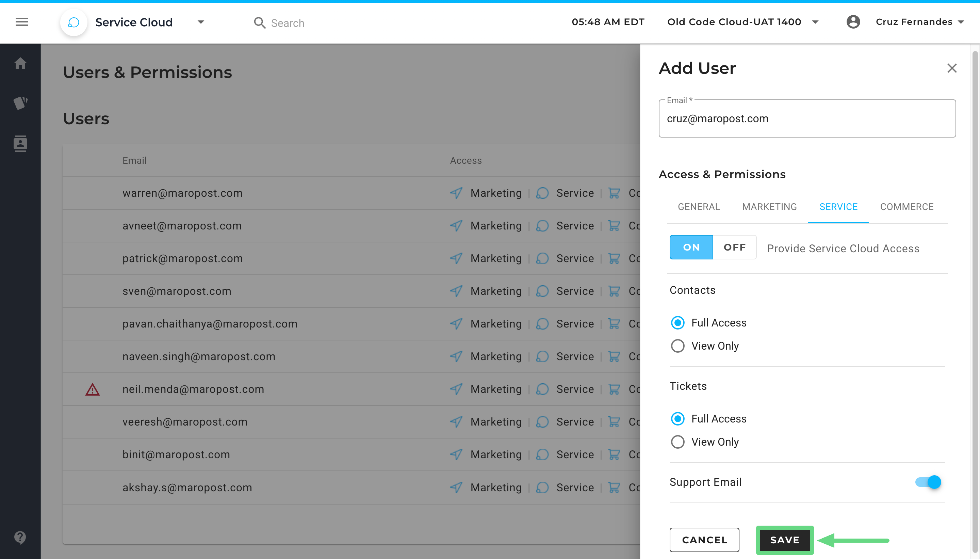Image resolution: width=980 pixels, height=559 pixels.
Task: Switch to the Commerce permissions tab
Action: (907, 207)
